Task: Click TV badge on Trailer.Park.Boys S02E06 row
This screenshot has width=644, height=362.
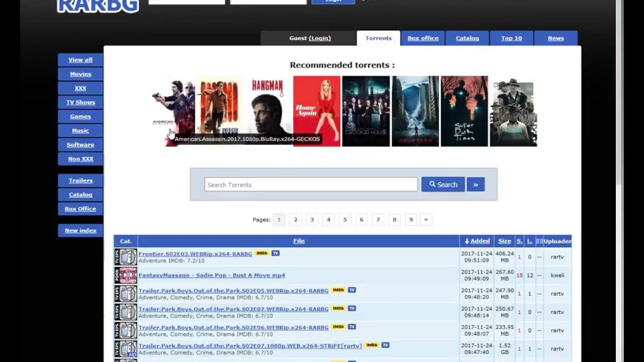Action: (352, 327)
